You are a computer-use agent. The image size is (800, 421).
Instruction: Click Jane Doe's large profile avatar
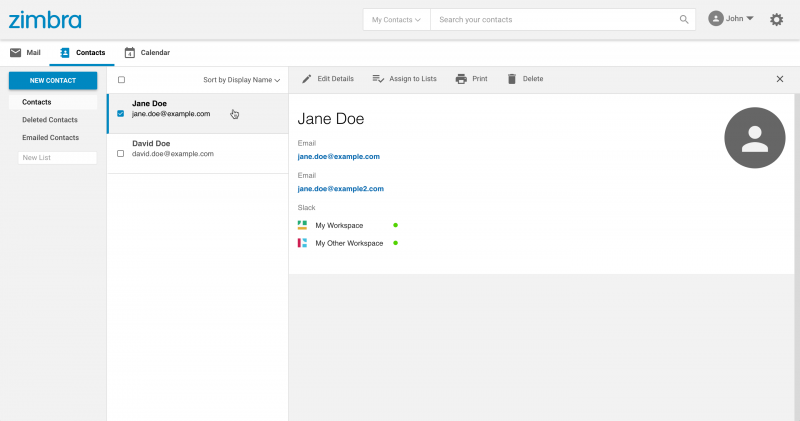click(755, 138)
